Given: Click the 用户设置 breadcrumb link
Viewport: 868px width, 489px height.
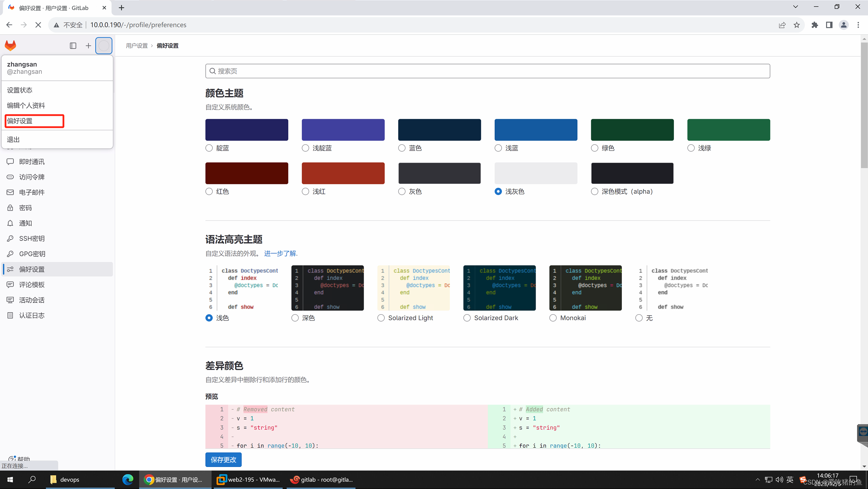Looking at the screenshot, I should pos(137,45).
